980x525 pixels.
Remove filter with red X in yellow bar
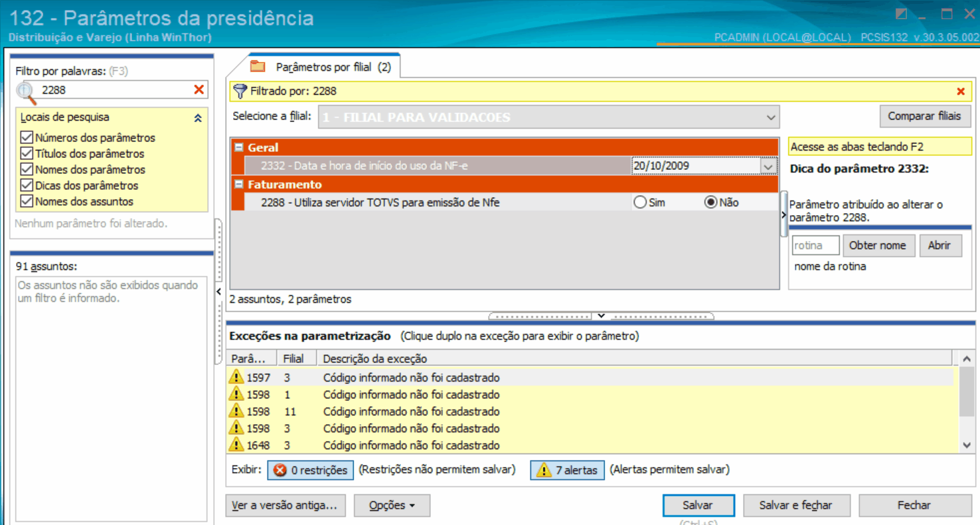click(960, 92)
